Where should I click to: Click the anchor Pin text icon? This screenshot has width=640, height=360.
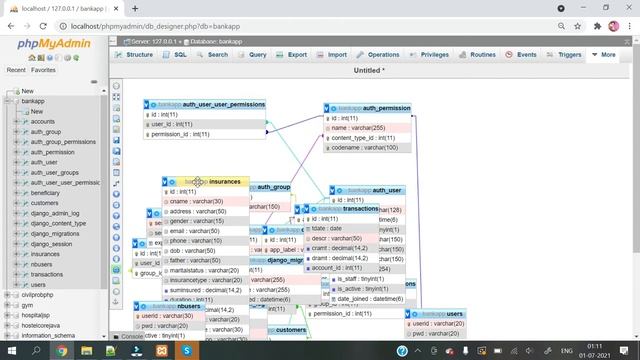point(116,302)
